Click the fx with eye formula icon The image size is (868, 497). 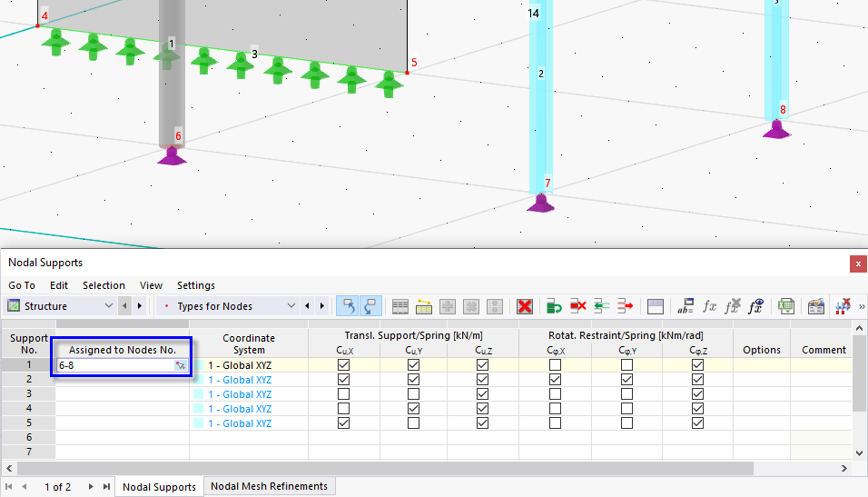point(755,306)
